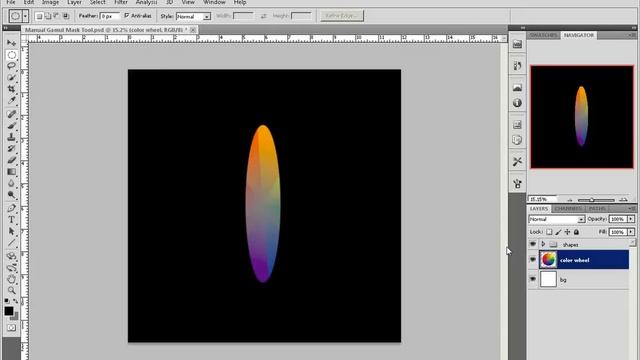Choose Intersect with selection mode
The height and width of the screenshot is (360, 640).
pos(66,16)
